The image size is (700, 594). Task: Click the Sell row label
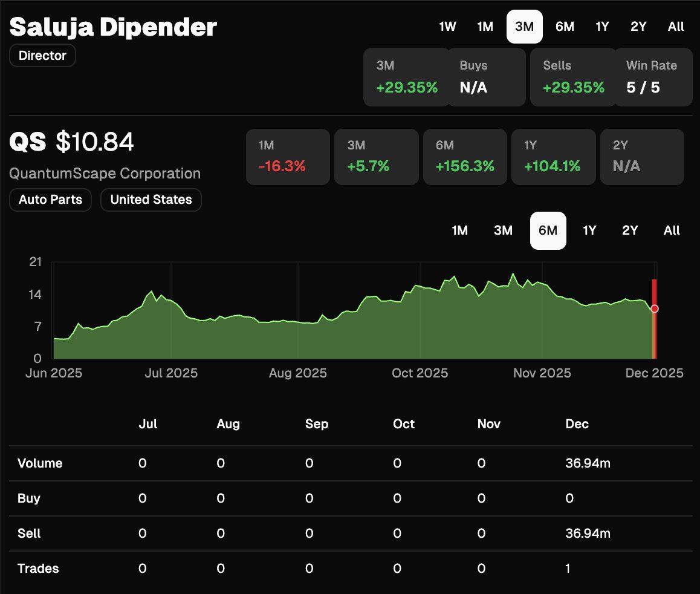coord(29,534)
